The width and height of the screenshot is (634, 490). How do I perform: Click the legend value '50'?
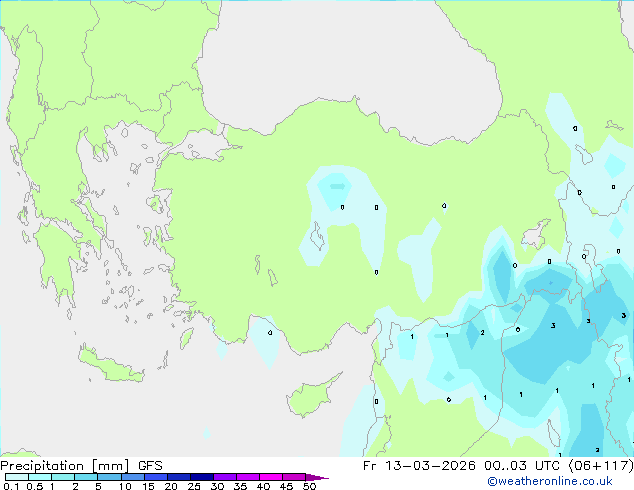click(310, 486)
